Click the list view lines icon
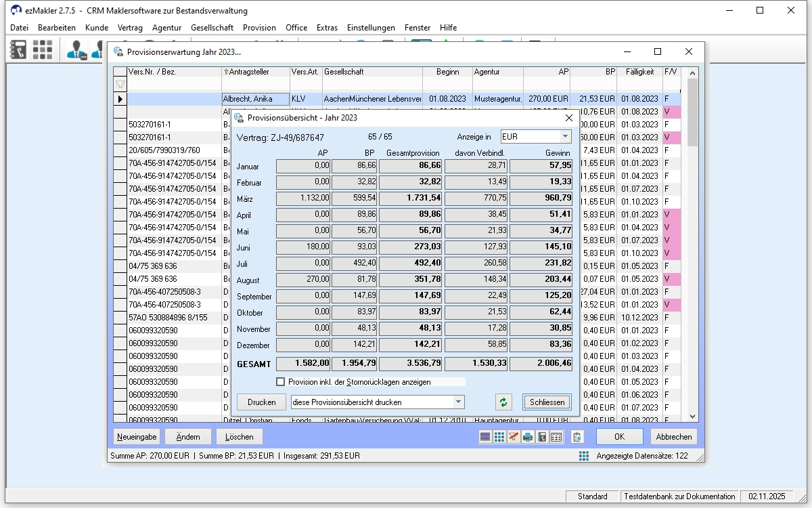 click(485, 437)
